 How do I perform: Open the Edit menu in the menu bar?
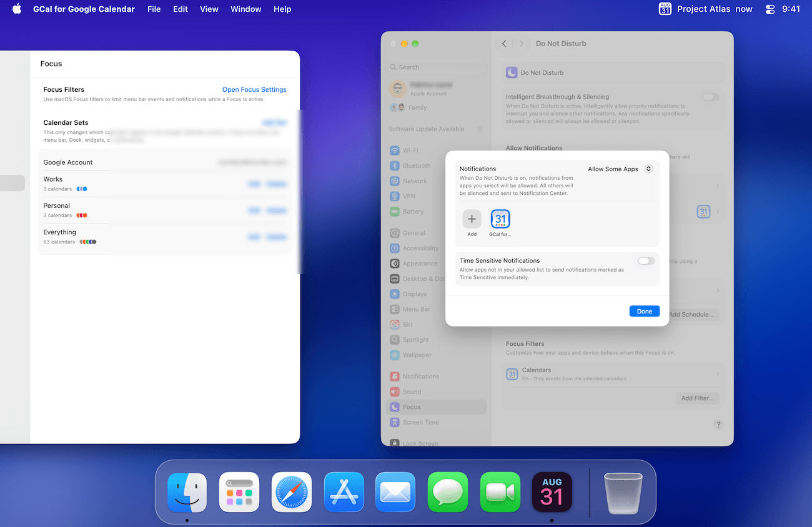tap(181, 9)
